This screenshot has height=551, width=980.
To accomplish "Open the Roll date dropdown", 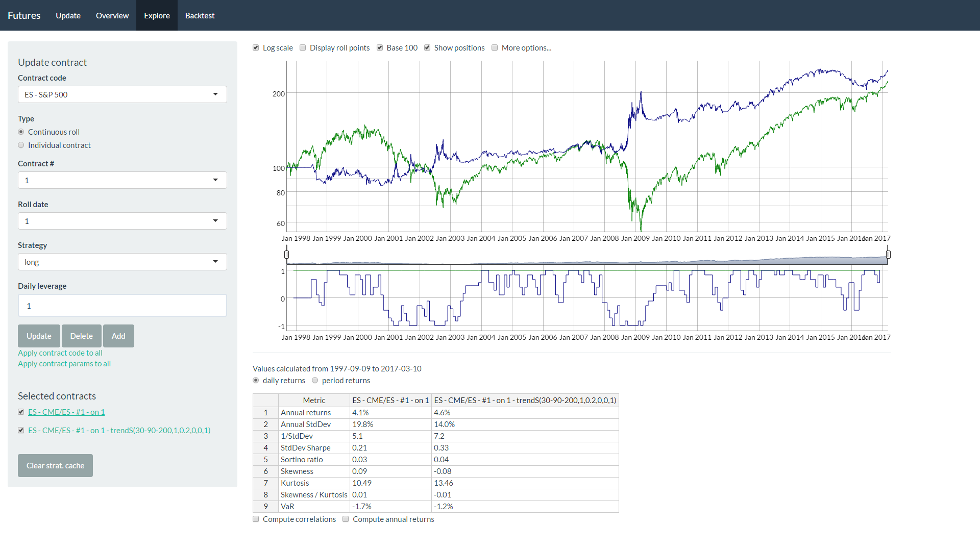I will coord(122,221).
